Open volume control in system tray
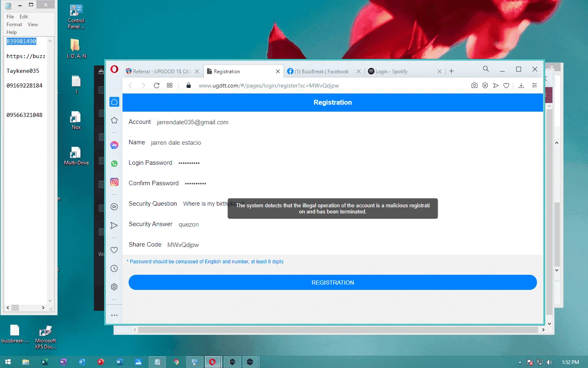 (x=549, y=362)
